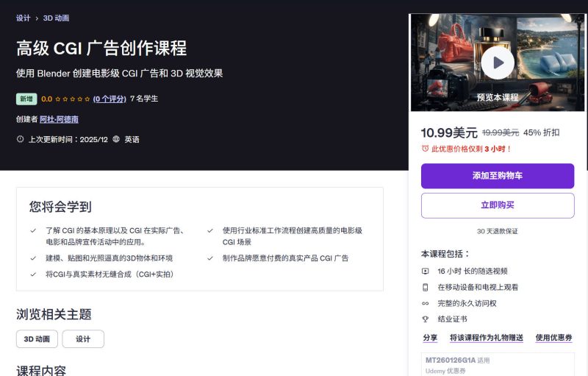Visit creator 阿杜·阿德南's profile
The height and width of the screenshot is (376, 588).
[x=59, y=119]
